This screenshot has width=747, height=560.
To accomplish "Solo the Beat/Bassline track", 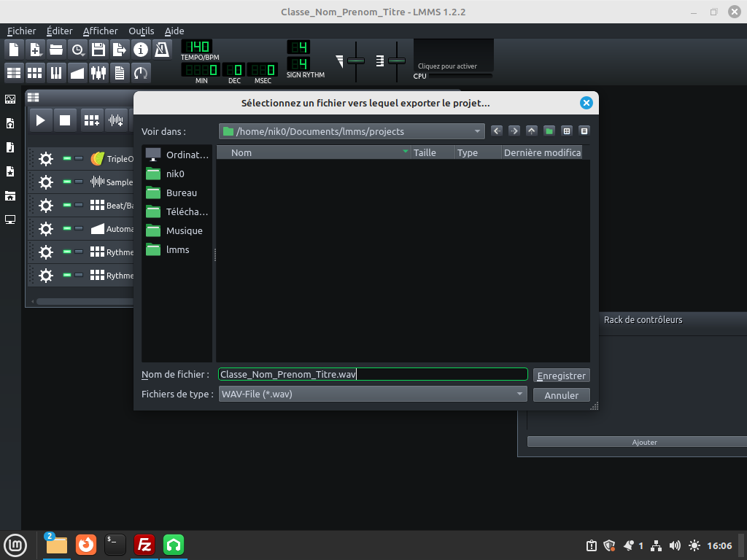I will (x=79, y=205).
